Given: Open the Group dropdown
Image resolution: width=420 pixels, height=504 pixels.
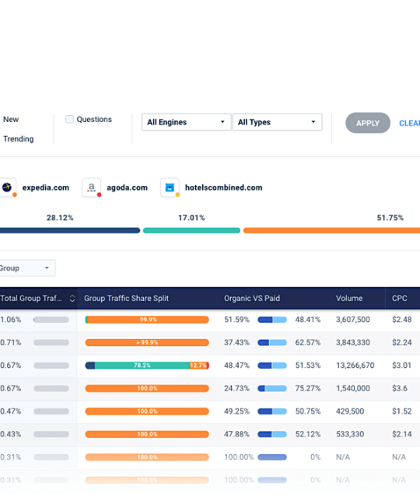Looking at the screenshot, I should (x=27, y=268).
